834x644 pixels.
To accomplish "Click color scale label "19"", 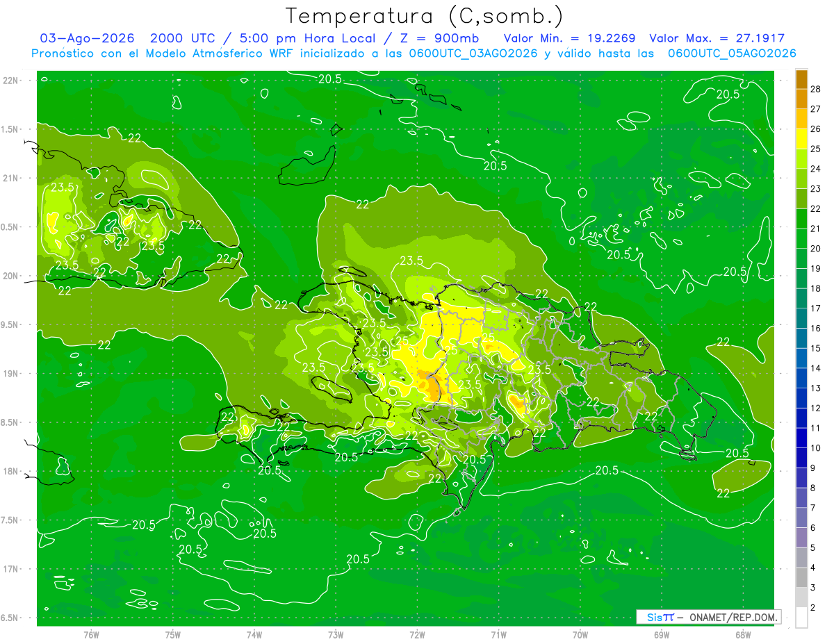I will coord(816,269).
